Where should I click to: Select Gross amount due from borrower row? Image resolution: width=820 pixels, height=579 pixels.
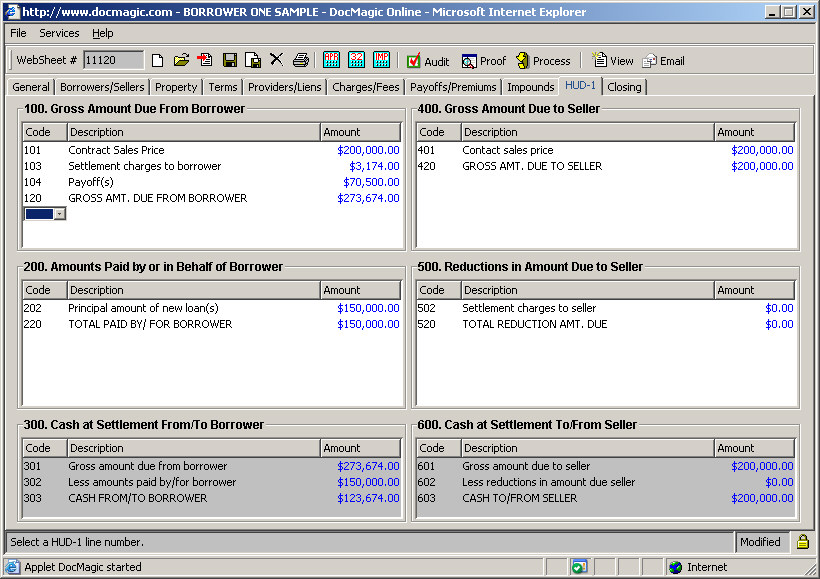click(211, 466)
